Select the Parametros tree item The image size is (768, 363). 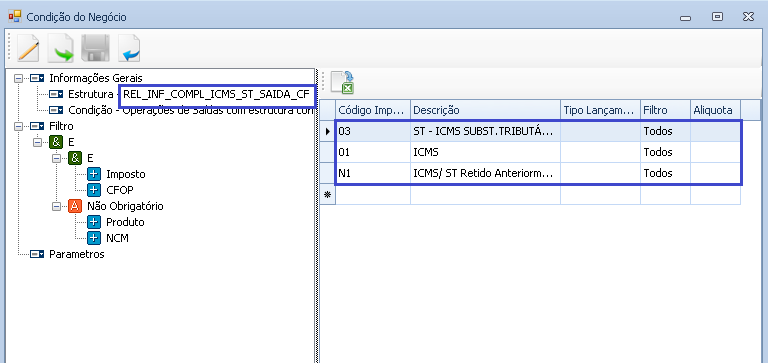[x=76, y=254]
